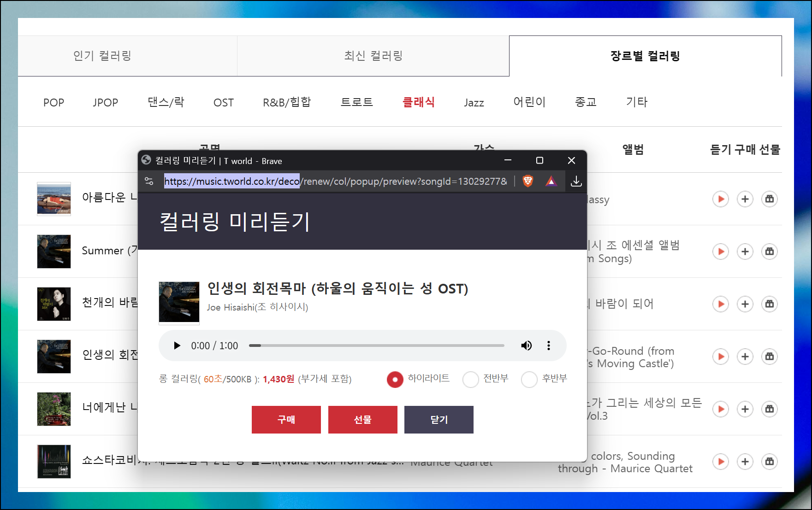Screen dimensions: 812x510
Task: Click the 인생의 회전 row album thumbnail
Action: [54, 357]
